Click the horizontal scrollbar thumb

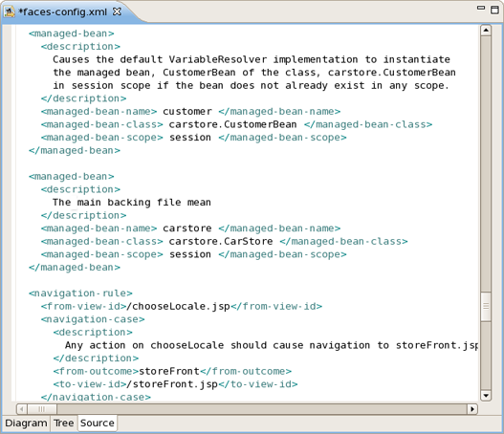click(42, 409)
